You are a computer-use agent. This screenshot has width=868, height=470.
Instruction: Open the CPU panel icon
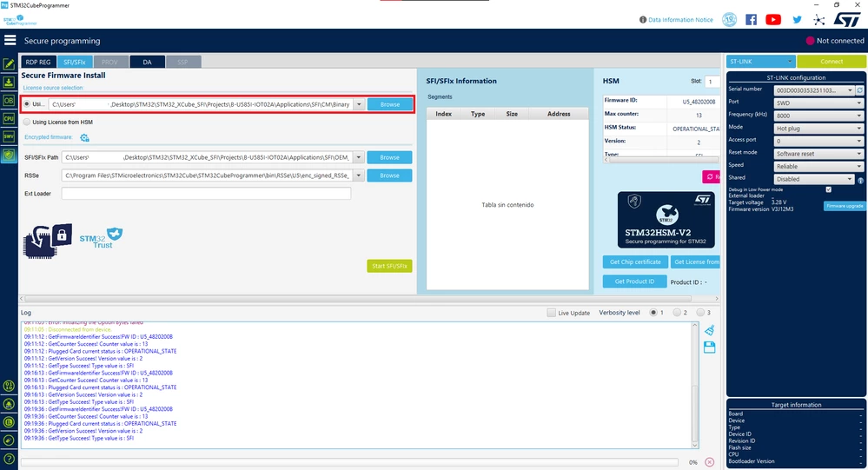(x=9, y=118)
